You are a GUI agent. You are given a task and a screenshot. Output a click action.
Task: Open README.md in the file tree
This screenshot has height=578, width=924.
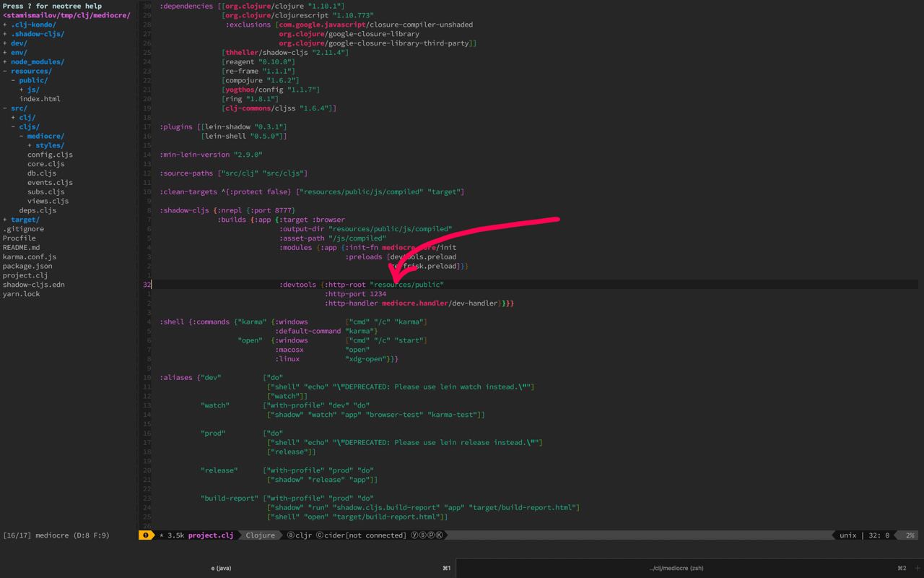tap(21, 248)
